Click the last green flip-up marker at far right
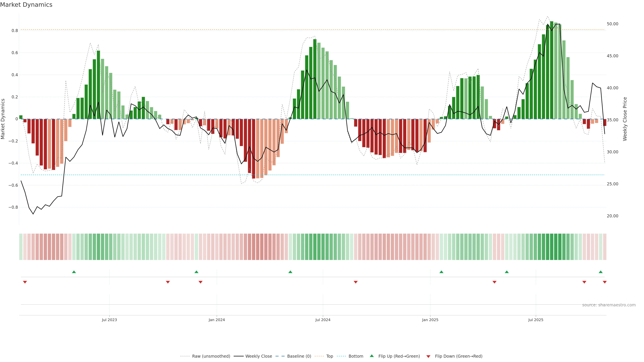The height and width of the screenshot is (362, 644). pyautogui.click(x=601, y=272)
